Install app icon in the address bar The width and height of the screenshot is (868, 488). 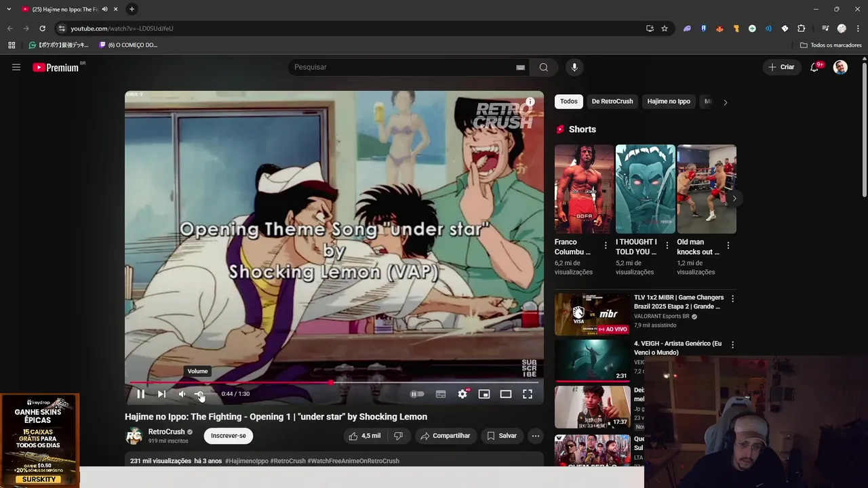(x=650, y=28)
